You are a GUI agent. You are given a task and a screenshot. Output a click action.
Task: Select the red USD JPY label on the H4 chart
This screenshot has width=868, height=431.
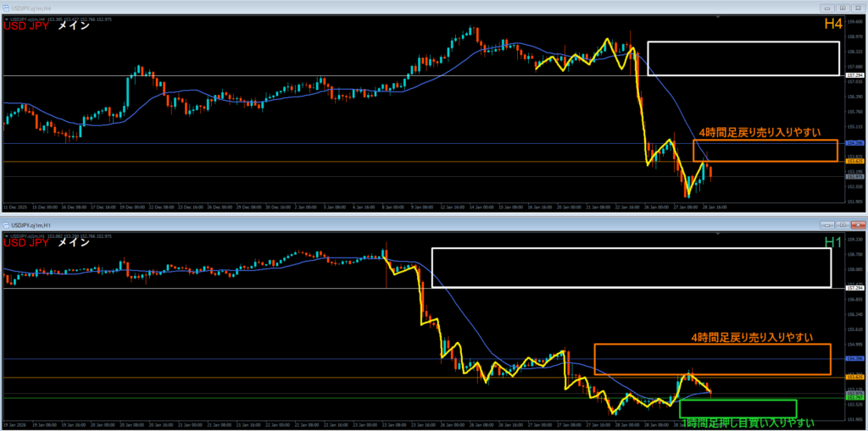pos(26,26)
